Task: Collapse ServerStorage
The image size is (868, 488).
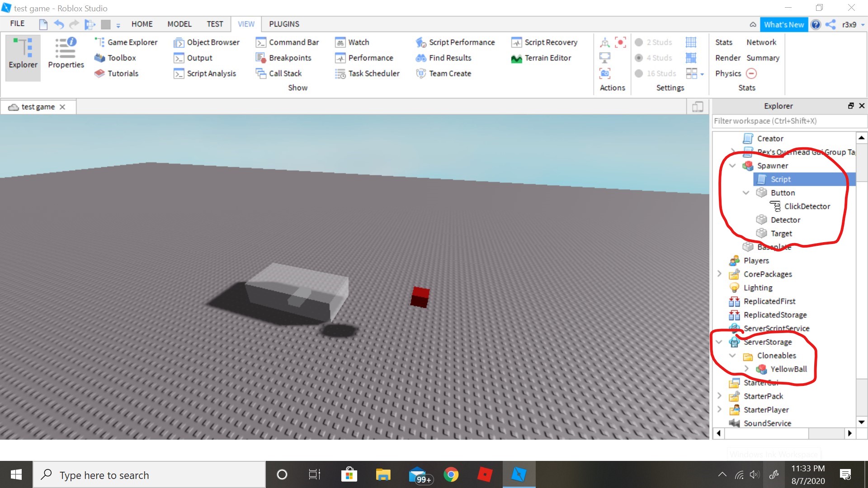Action: coord(719,342)
